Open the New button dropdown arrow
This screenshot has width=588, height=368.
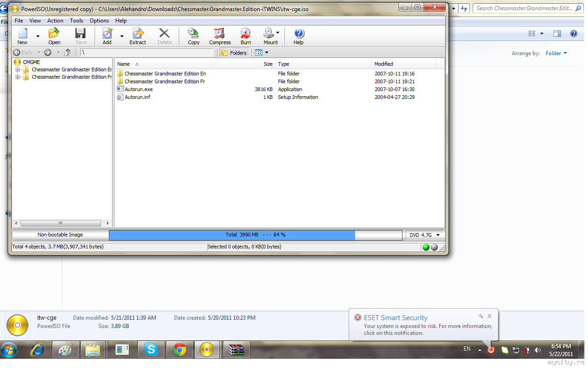tap(38, 36)
